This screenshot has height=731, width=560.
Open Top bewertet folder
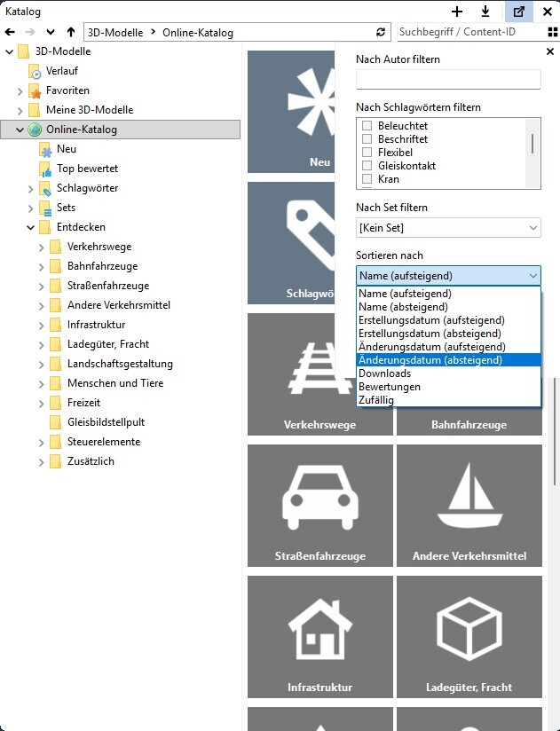[87, 169]
